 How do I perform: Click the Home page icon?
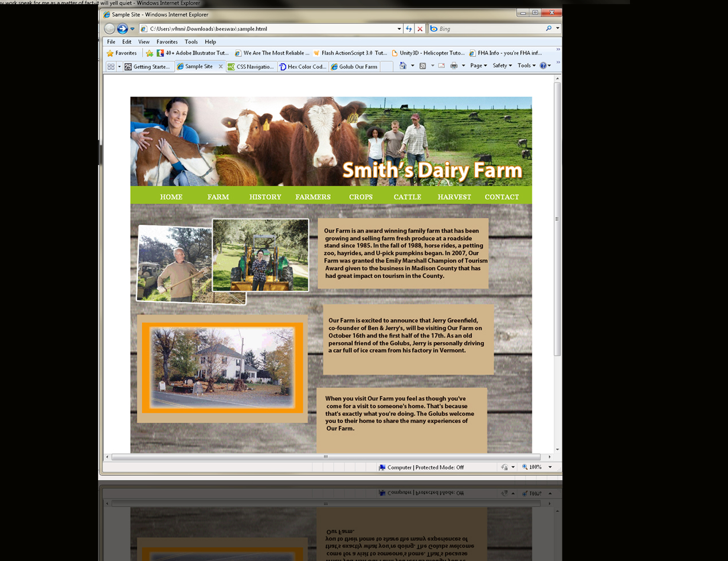click(x=403, y=65)
